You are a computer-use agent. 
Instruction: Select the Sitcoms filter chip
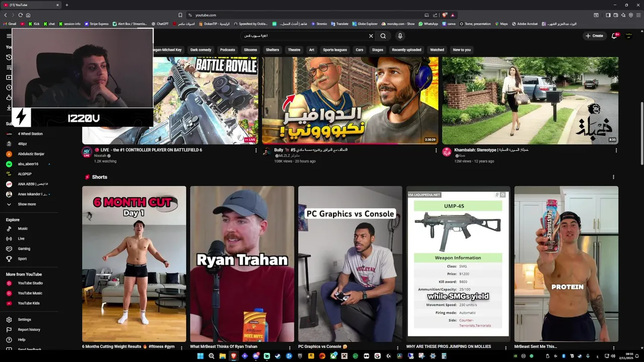(x=250, y=50)
